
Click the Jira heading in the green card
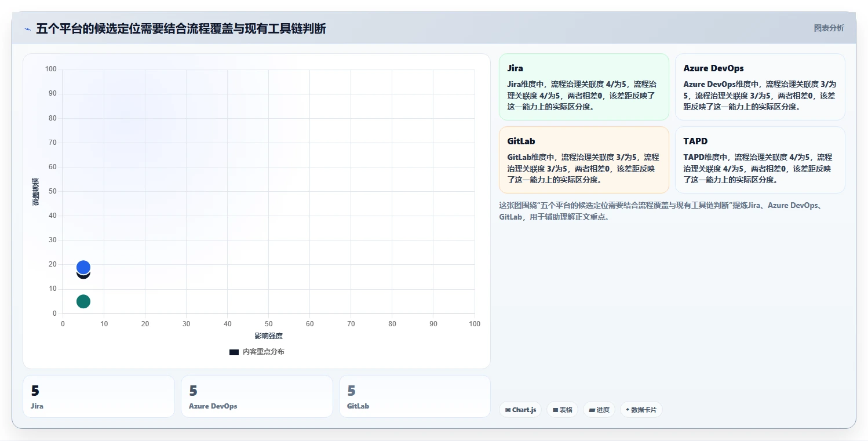[x=515, y=68]
